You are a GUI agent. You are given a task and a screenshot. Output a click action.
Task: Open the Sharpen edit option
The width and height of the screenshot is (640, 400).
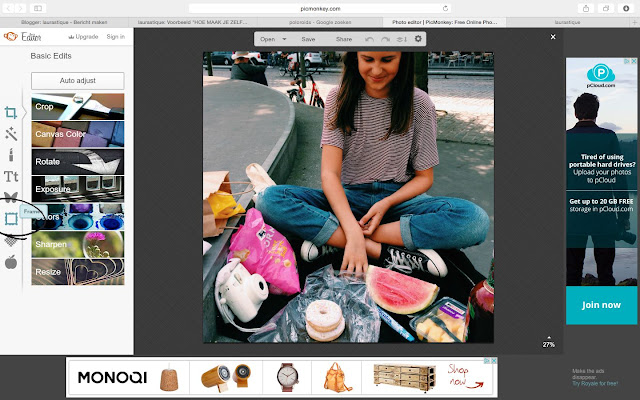pos(78,244)
